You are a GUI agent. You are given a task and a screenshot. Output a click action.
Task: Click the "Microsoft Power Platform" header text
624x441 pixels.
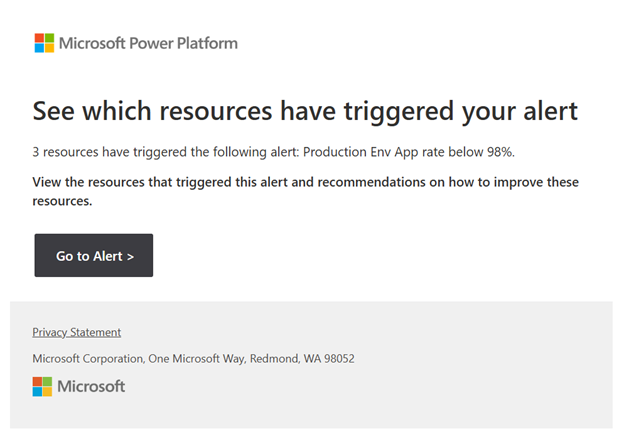148,43
